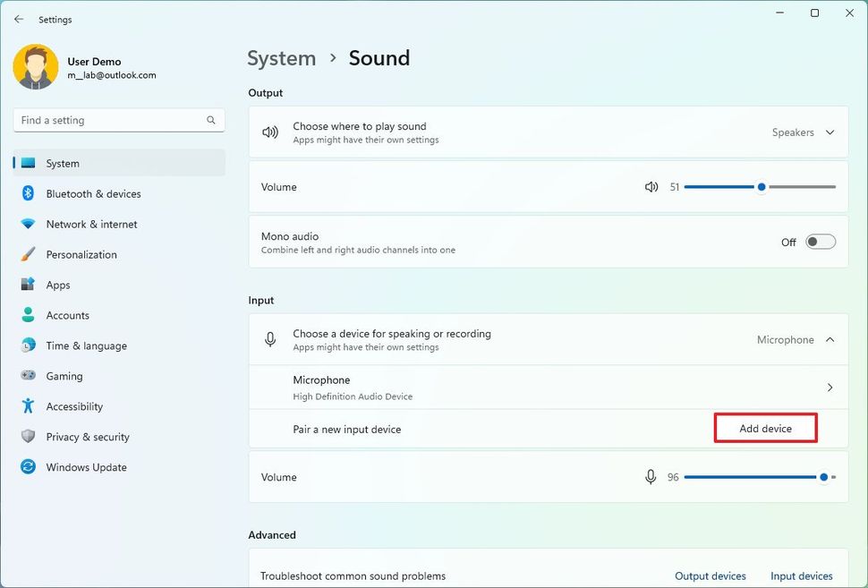The height and width of the screenshot is (588, 868).
Task: Click the Add device button
Action: coord(765,428)
